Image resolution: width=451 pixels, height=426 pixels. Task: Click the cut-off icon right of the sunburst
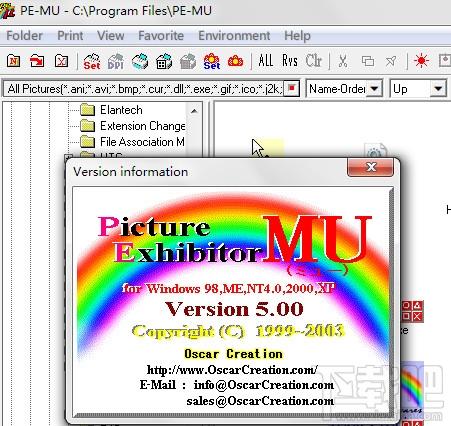pos(444,61)
